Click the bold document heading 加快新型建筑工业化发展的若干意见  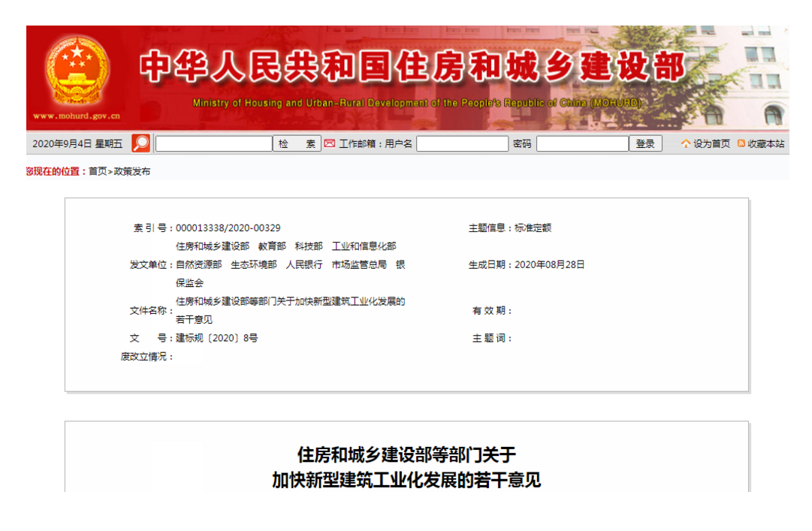coord(406,480)
